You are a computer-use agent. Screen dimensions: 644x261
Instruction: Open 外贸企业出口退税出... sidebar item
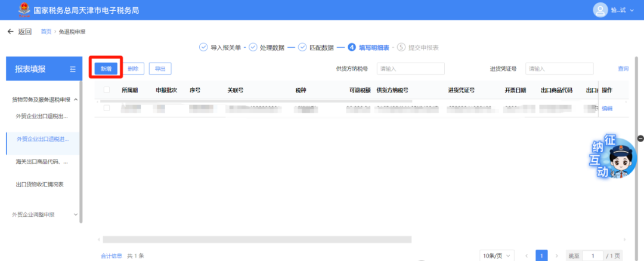(x=42, y=116)
